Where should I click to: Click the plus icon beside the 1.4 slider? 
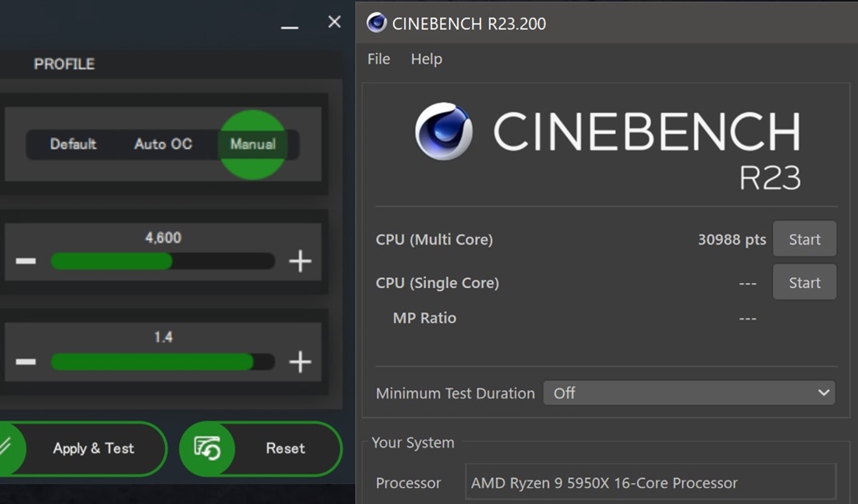[299, 362]
